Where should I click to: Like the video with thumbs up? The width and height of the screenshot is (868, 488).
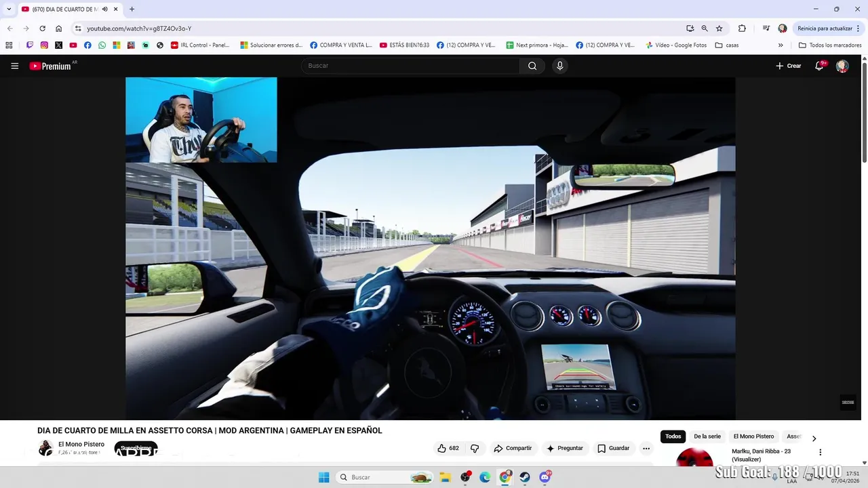click(x=448, y=448)
